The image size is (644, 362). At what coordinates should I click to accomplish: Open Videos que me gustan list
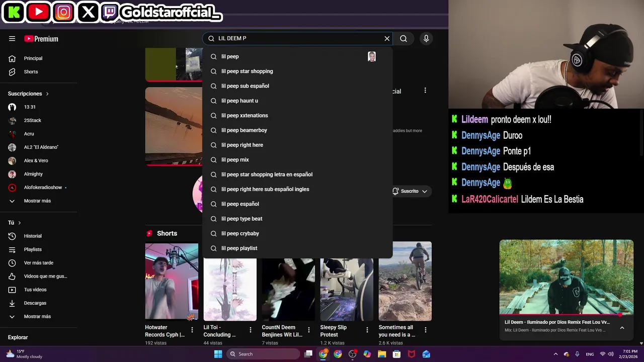click(39, 277)
